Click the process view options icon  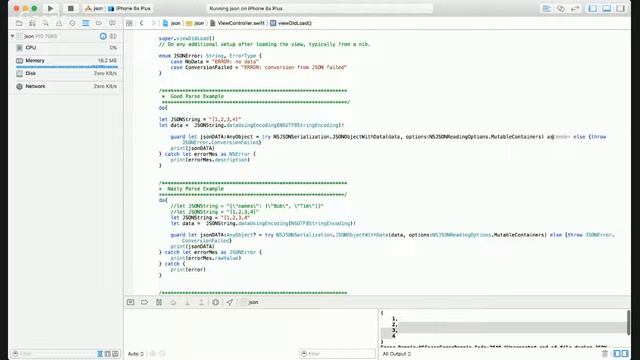click(x=113, y=36)
